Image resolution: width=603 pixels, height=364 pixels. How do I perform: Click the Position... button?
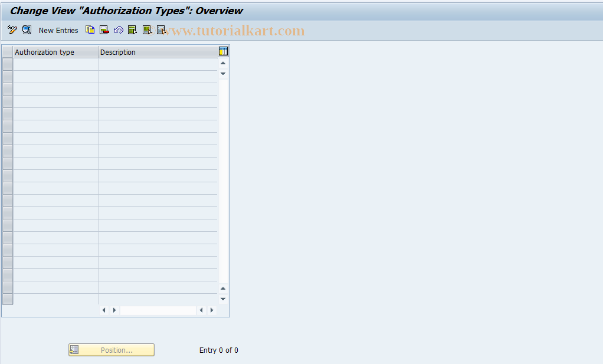(x=112, y=350)
